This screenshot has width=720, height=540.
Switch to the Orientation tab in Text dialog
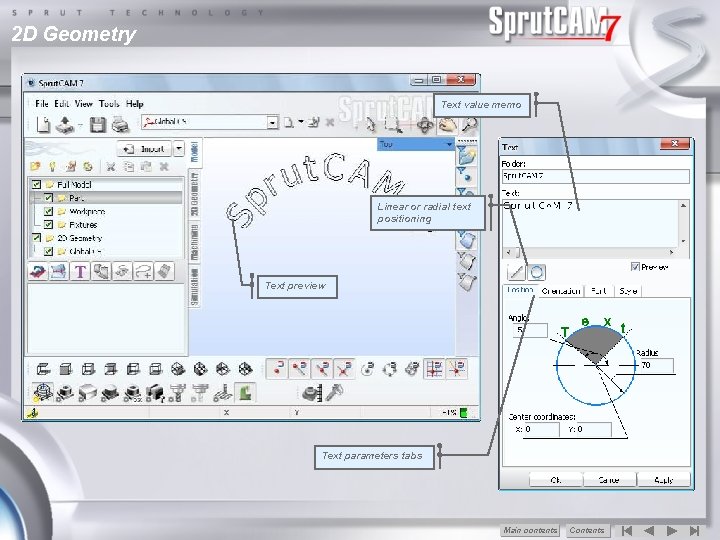pos(561,291)
